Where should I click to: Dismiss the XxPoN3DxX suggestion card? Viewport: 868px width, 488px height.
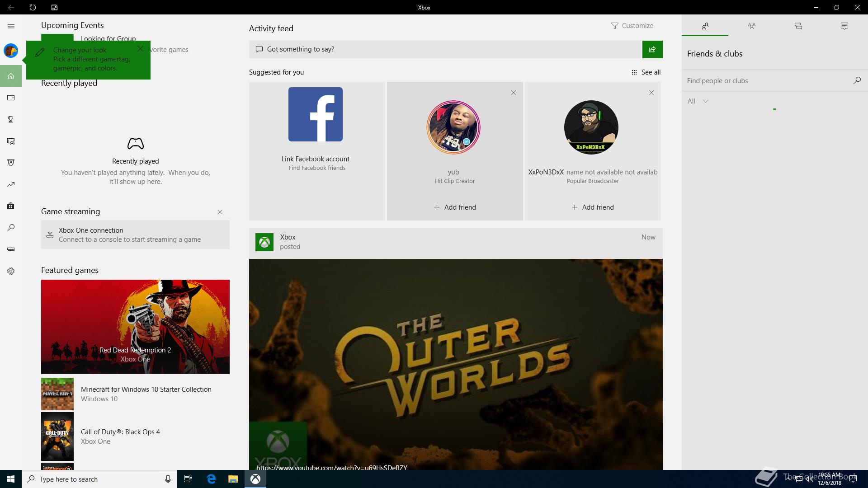point(651,93)
